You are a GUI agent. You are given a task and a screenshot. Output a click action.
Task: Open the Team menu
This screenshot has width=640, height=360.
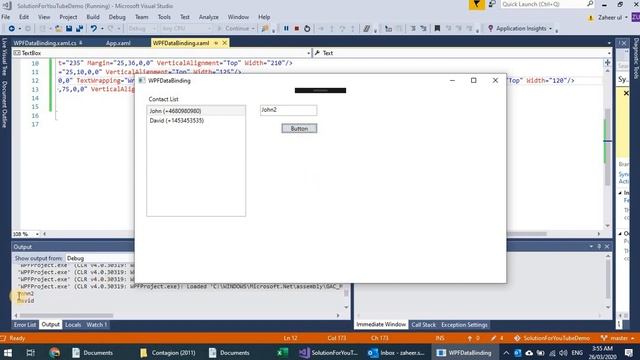(142, 17)
